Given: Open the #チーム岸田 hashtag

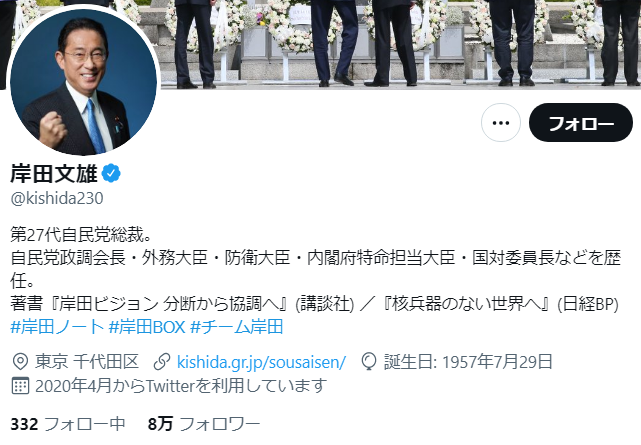Looking at the screenshot, I should (x=237, y=327).
